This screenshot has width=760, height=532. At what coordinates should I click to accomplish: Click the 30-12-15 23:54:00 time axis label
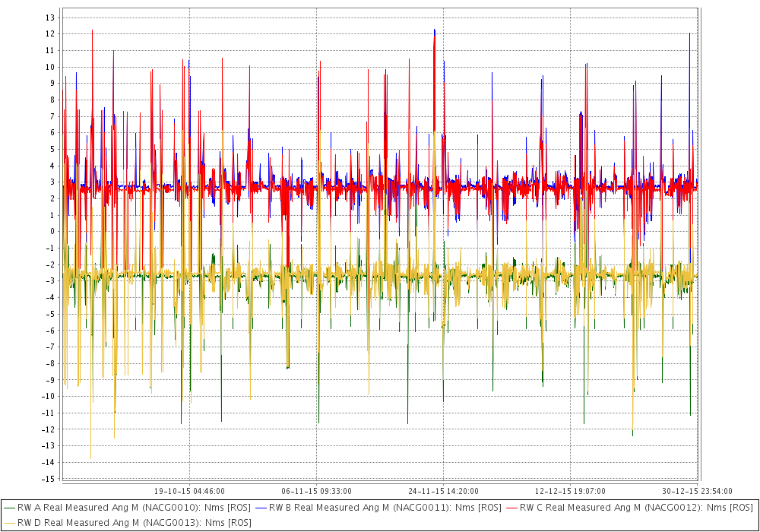click(x=697, y=491)
